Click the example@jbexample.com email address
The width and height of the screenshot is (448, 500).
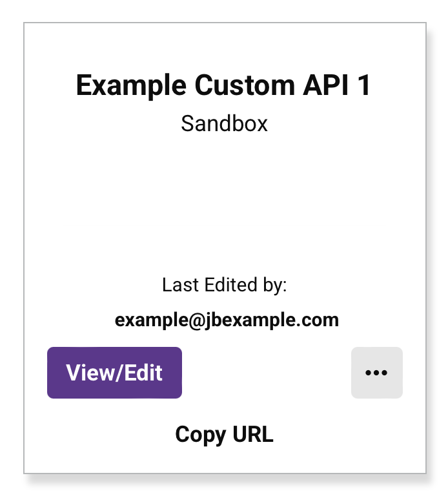coord(227,320)
